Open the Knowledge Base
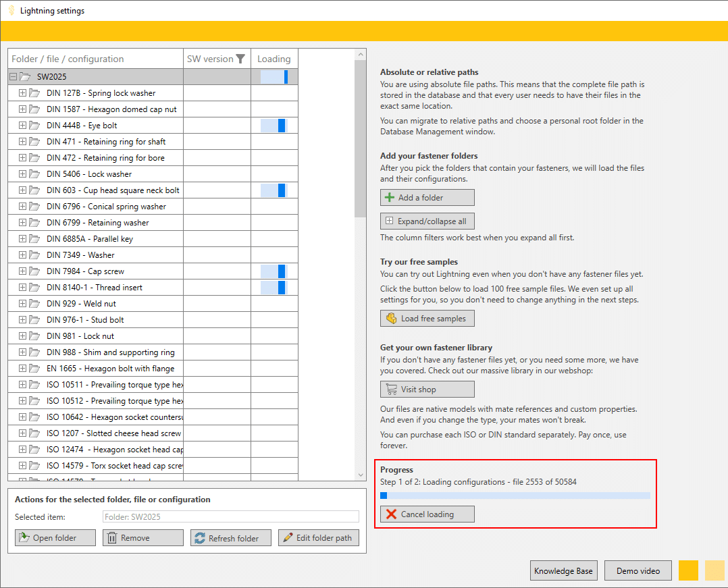Image resolution: width=728 pixels, height=588 pixels. click(x=563, y=570)
